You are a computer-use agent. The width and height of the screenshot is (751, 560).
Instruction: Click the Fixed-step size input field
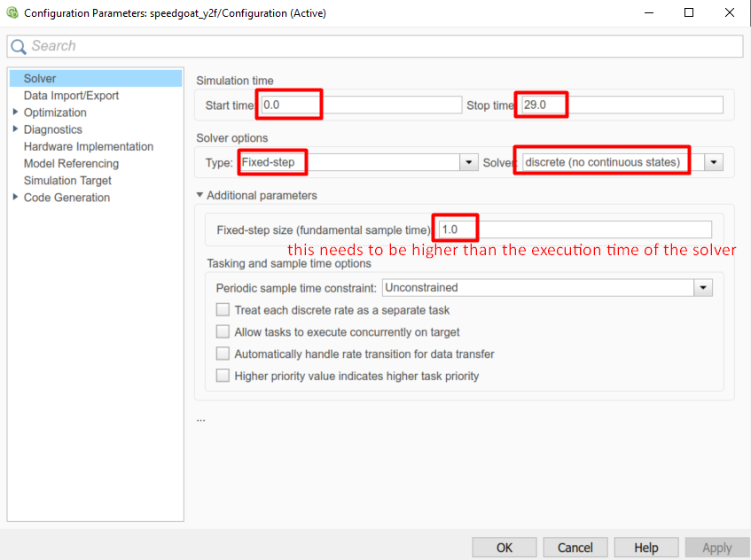click(575, 229)
